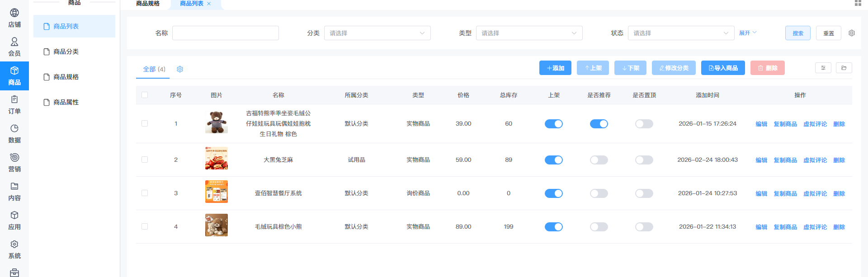The width and height of the screenshot is (868, 277).
Task: Open the 应用 apps box icon
Action: click(x=14, y=215)
